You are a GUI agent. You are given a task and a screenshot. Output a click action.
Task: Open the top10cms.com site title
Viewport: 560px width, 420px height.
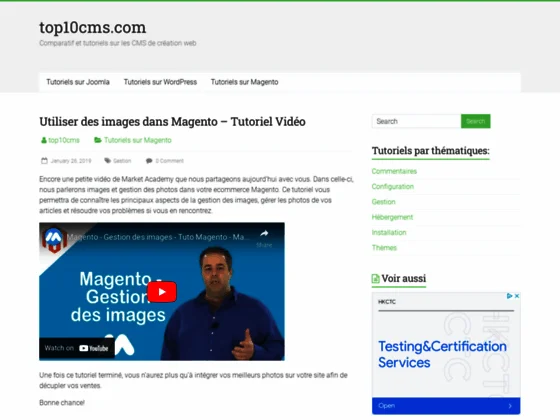92,28
